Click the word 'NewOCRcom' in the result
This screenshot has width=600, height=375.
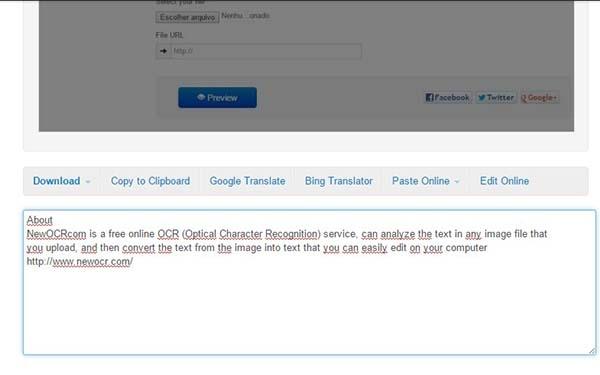click(x=56, y=234)
